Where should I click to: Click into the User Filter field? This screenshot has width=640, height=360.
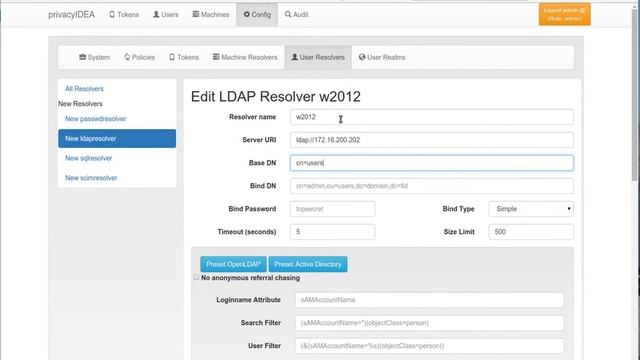tap(429, 346)
